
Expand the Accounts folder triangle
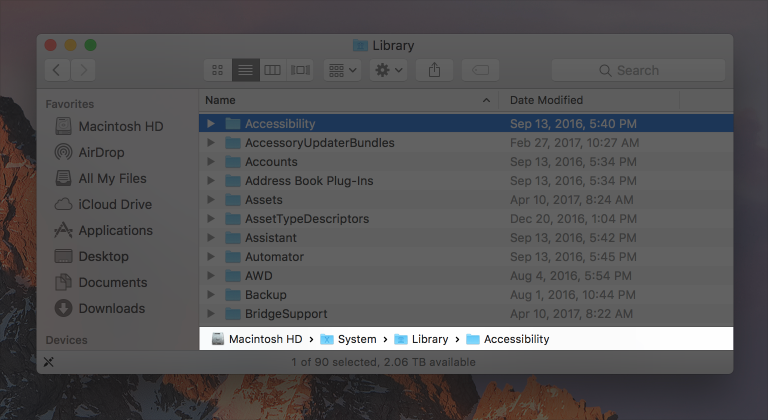coord(211,162)
